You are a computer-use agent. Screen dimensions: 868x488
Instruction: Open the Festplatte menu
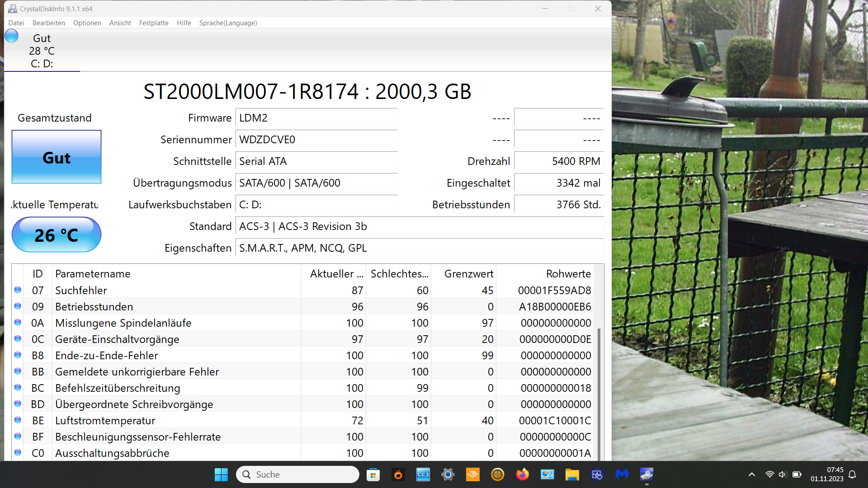154,23
